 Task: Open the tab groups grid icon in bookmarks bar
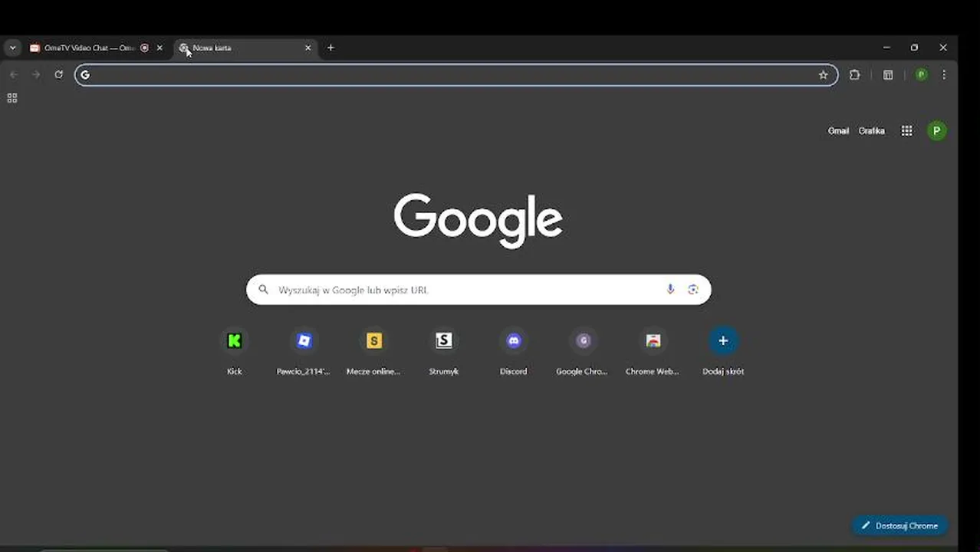pyautogui.click(x=12, y=98)
